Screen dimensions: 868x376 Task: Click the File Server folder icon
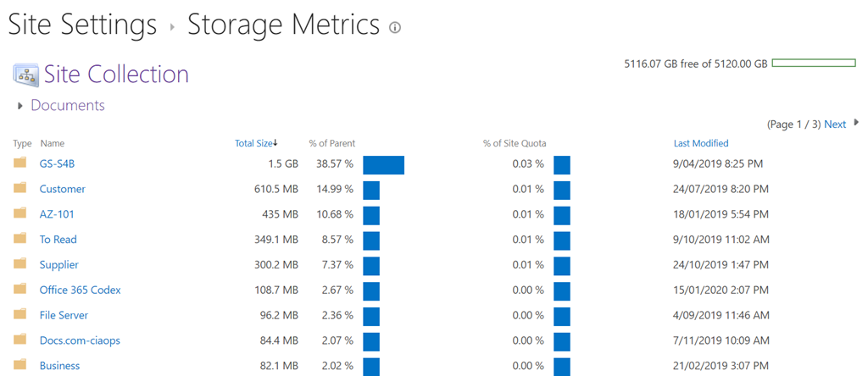pos(20,315)
